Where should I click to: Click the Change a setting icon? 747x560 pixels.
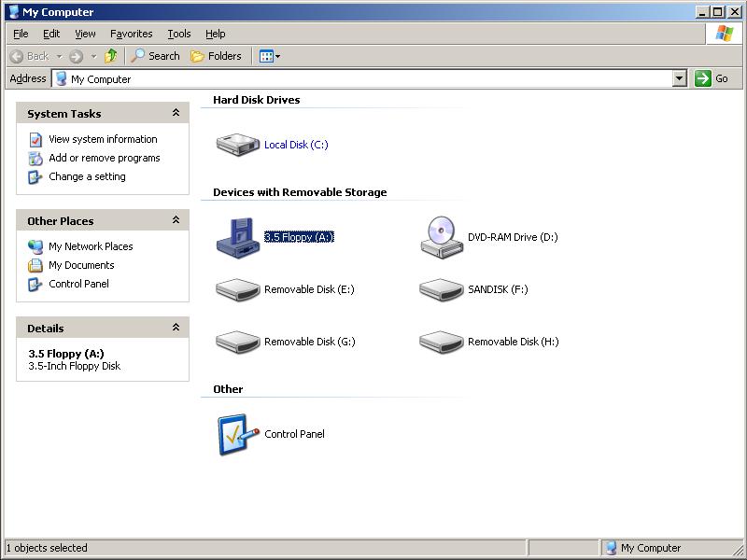point(35,176)
